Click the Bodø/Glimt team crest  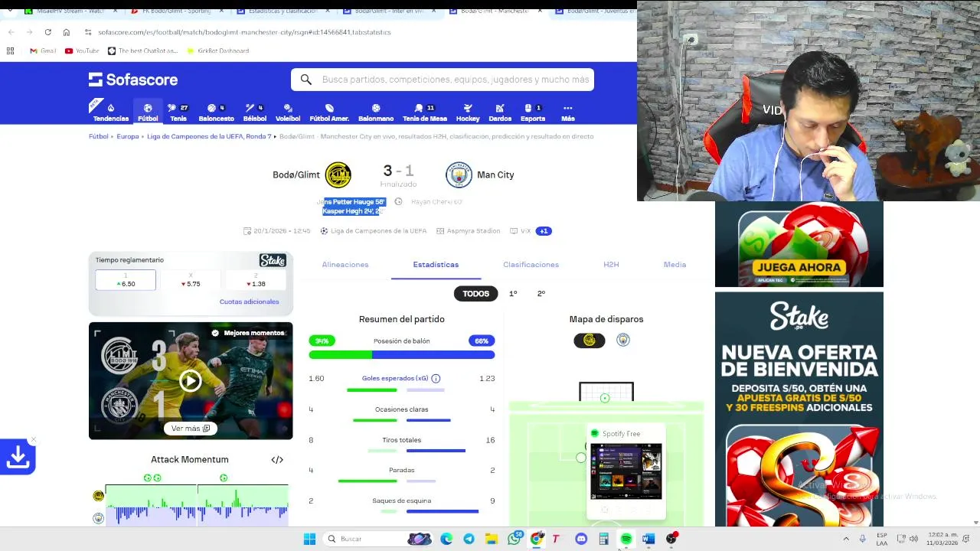point(338,175)
